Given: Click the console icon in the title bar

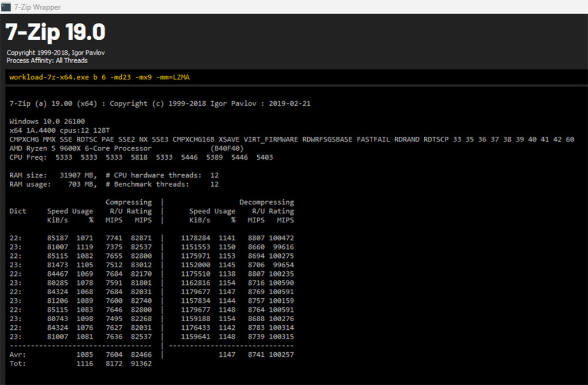Looking at the screenshot, I should point(6,7).
